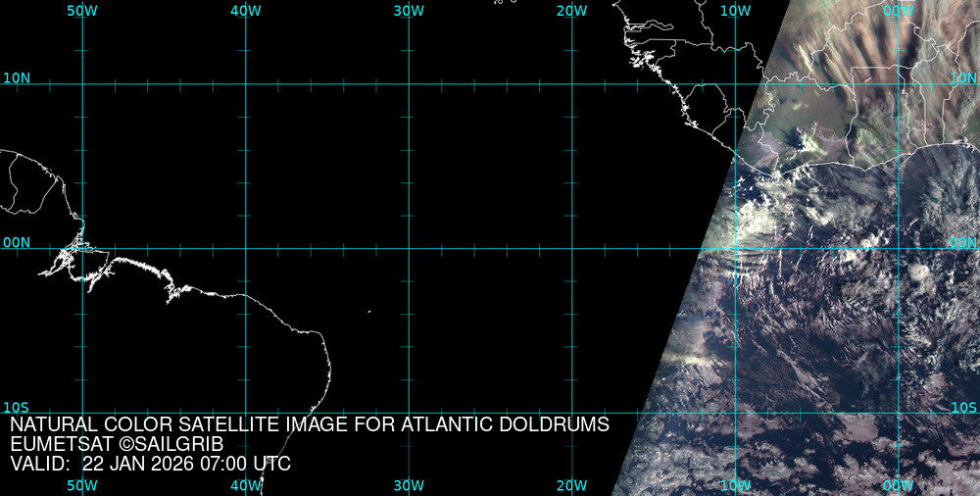
Task: Click grid intersection of 20W and 10S
Action: click(571, 413)
